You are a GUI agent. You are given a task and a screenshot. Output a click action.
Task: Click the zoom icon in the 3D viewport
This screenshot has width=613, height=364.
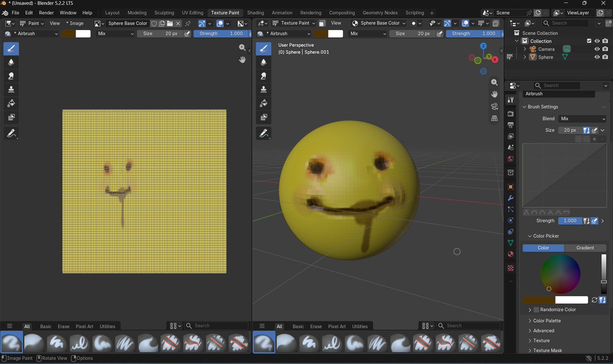tap(494, 82)
